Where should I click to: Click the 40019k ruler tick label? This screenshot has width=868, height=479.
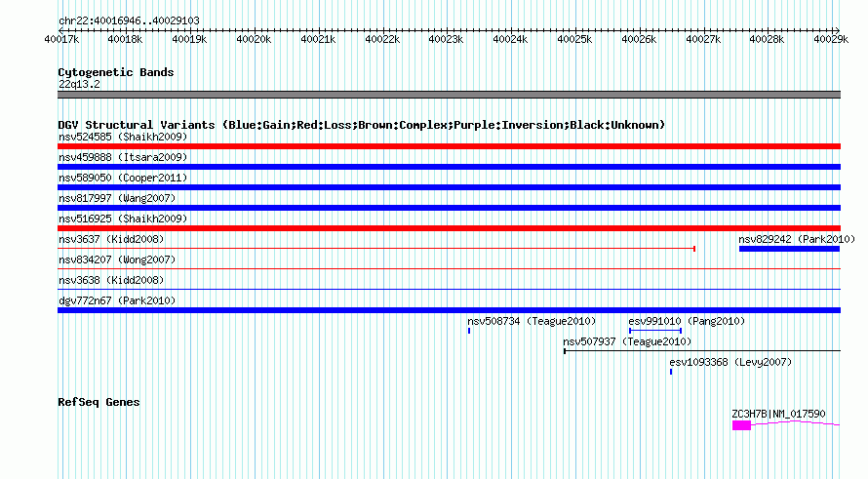[189, 39]
